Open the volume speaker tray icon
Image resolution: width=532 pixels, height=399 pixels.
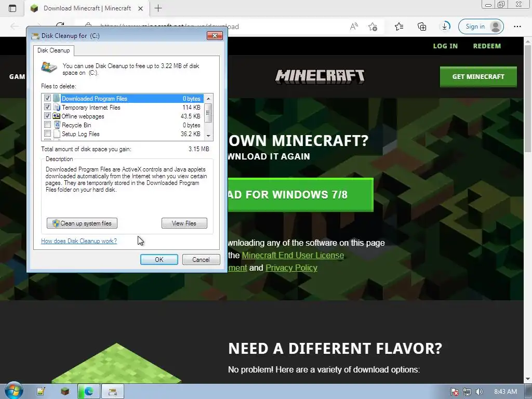click(479, 392)
